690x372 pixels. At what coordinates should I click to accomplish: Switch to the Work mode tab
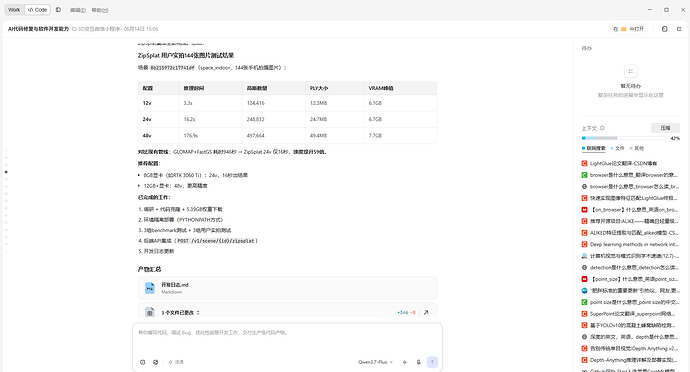pyautogui.click(x=14, y=10)
